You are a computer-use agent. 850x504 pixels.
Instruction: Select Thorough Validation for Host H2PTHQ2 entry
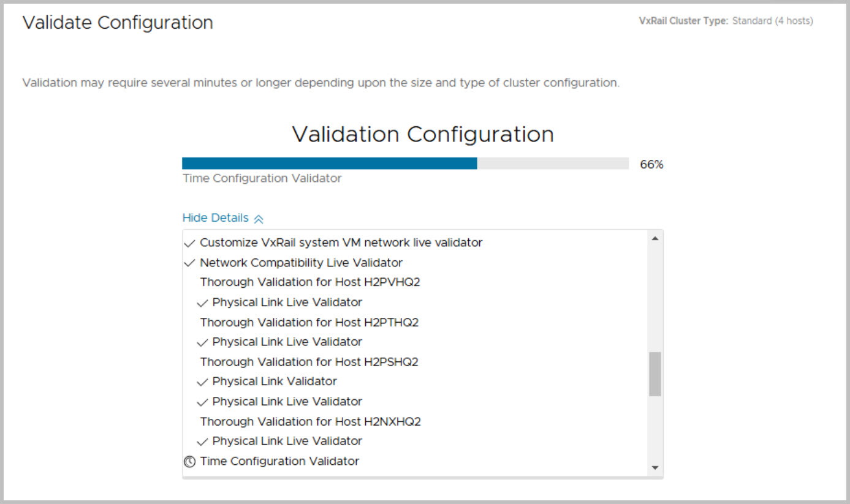[309, 322]
